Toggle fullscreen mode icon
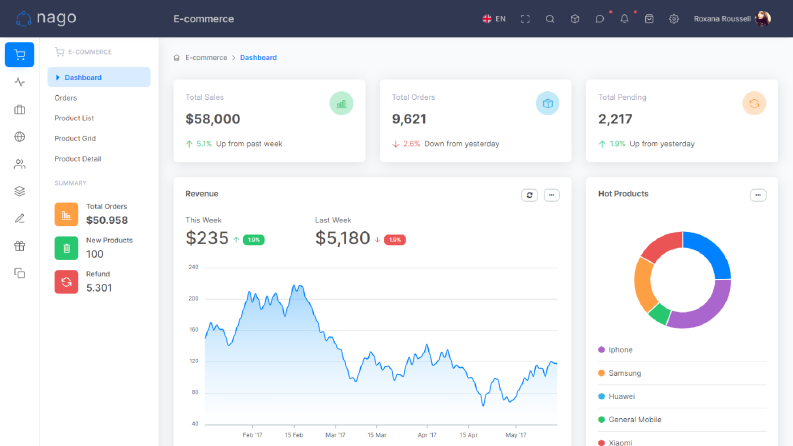This screenshot has height=446, width=793. (x=525, y=19)
